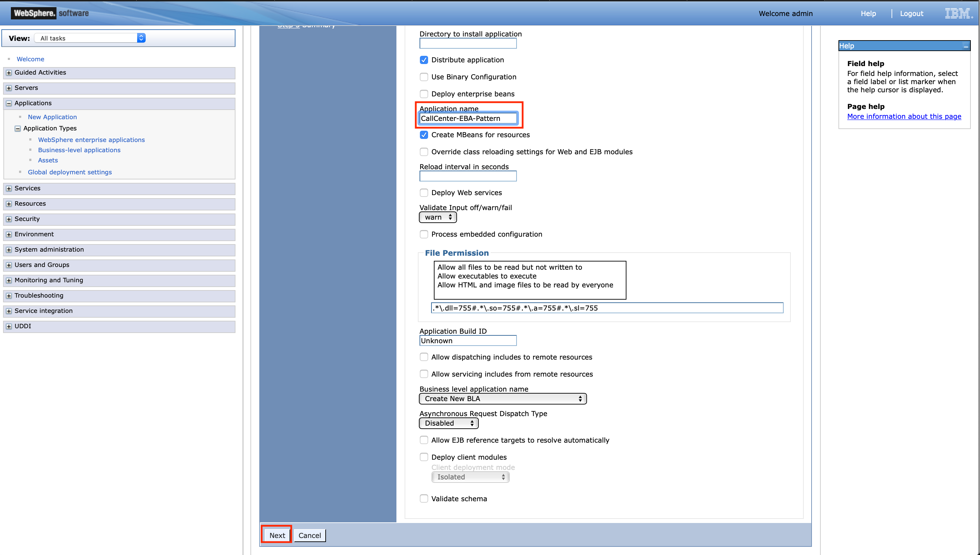This screenshot has width=980, height=555.
Task: Collapse the Applications section
Action: 9,103
